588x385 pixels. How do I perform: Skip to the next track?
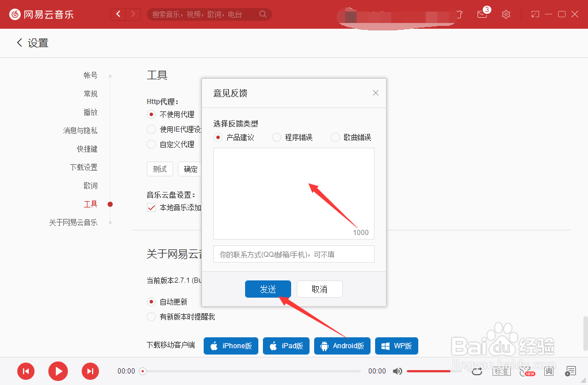[90, 371]
